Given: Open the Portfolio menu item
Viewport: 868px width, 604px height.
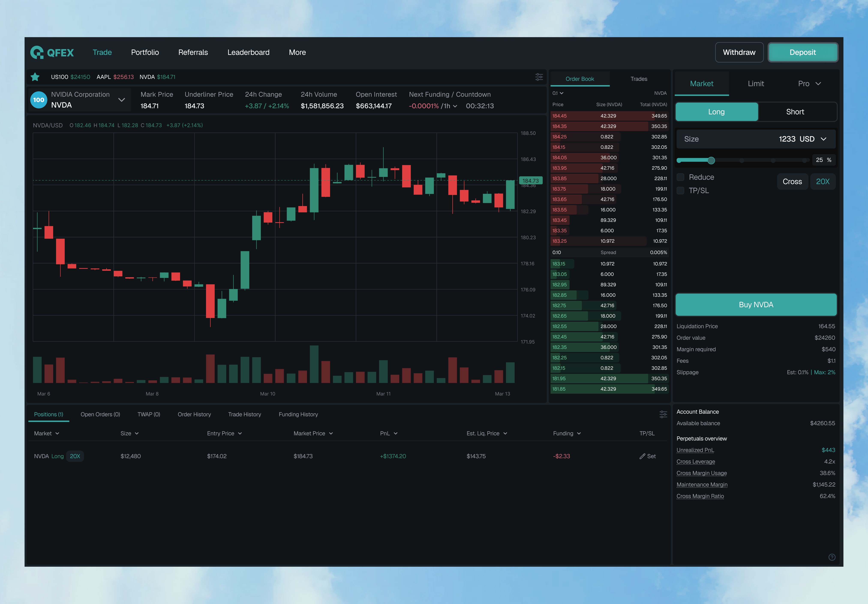Looking at the screenshot, I should (145, 52).
